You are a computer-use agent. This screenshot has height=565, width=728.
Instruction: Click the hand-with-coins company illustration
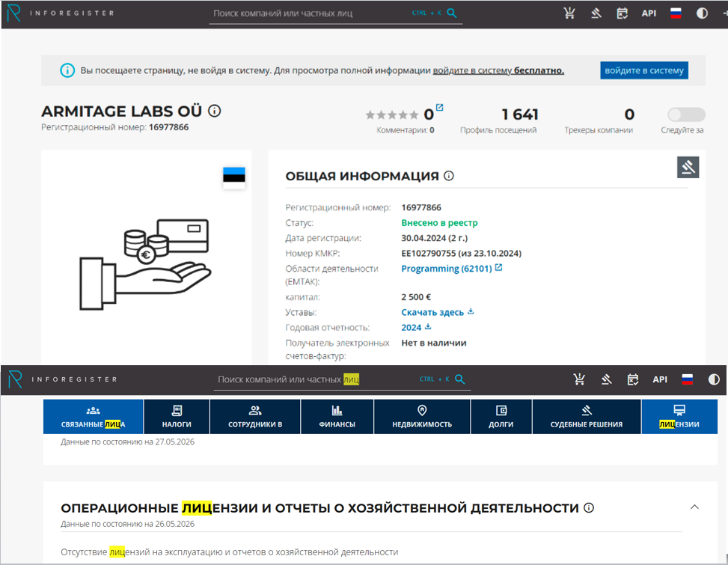pyautogui.click(x=145, y=264)
